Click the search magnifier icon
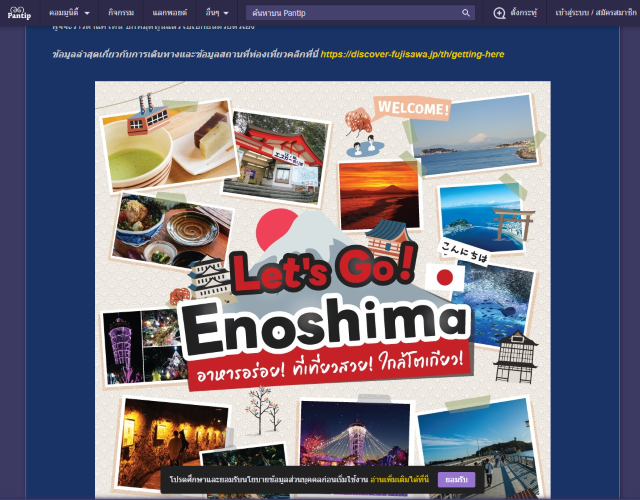 [466, 13]
